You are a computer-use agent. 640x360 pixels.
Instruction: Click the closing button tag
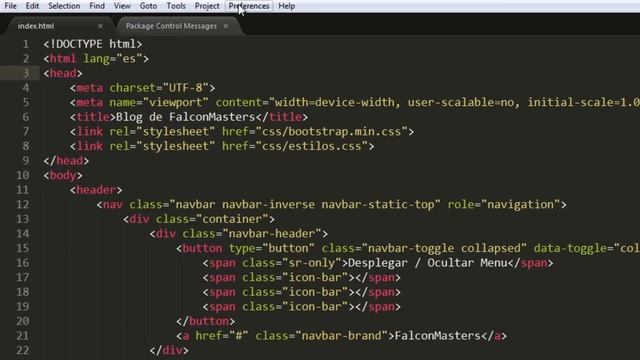click(205, 321)
